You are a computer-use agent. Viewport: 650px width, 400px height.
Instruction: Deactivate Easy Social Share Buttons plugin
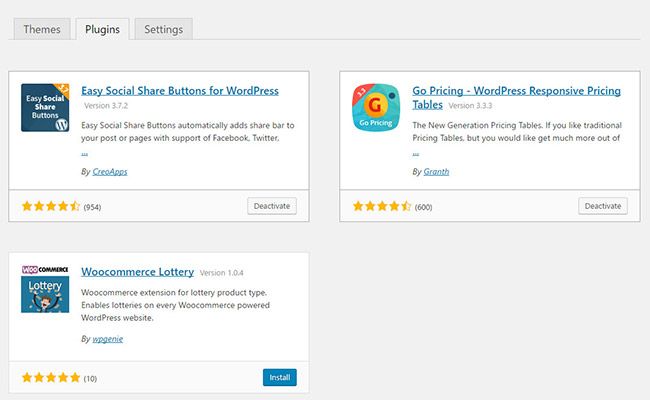272,206
